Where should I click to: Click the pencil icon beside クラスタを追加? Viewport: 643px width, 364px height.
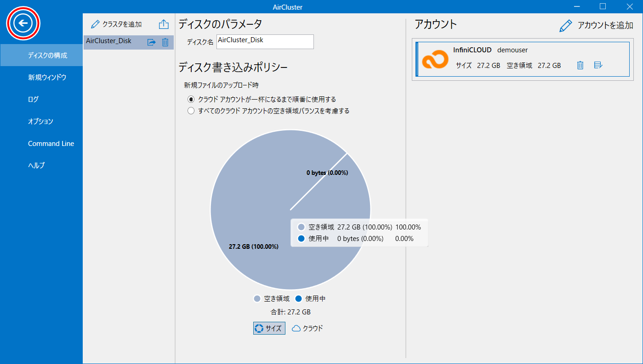click(95, 24)
